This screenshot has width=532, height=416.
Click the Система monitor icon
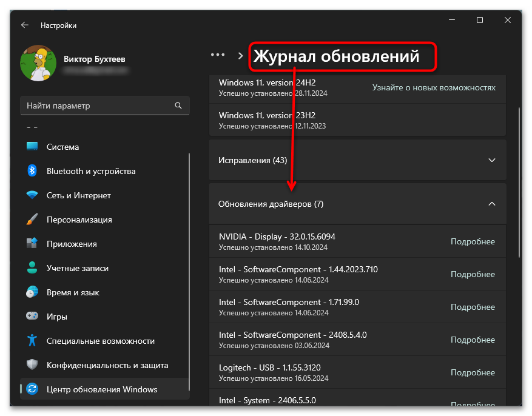coord(32,147)
